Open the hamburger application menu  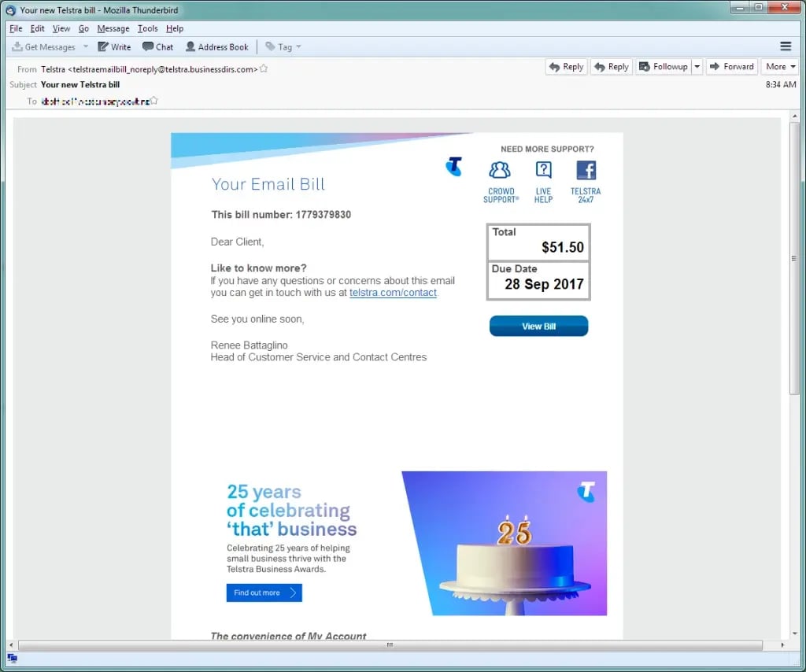[785, 46]
